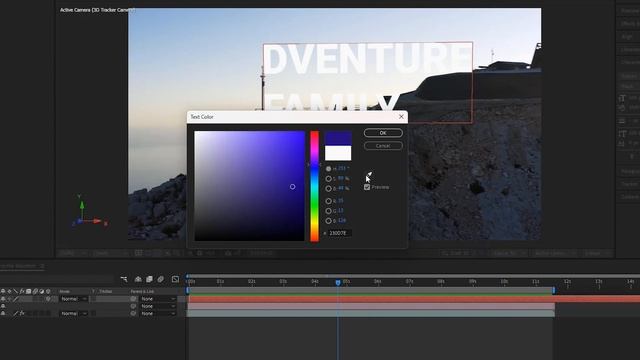Select the DVENTURE text layer in viewer
The height and width of the screenshot is (360, 640).
pos(367,60)
